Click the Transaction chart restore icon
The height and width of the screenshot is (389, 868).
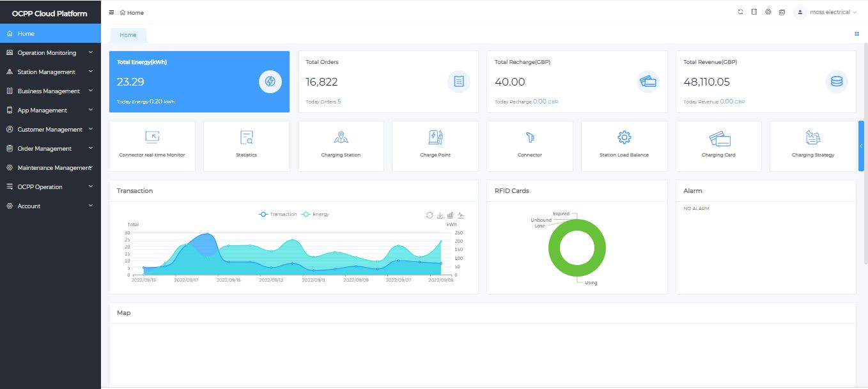(x=430, y=215)
